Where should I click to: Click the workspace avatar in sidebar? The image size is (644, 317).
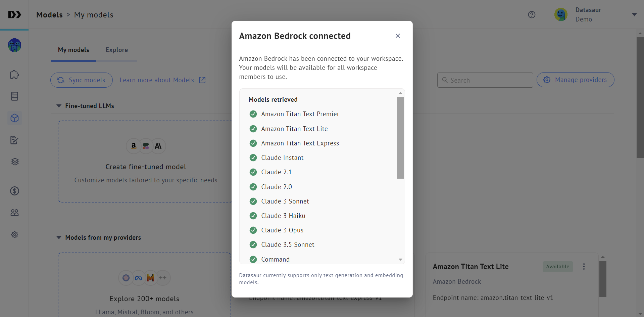pos(14,45)
